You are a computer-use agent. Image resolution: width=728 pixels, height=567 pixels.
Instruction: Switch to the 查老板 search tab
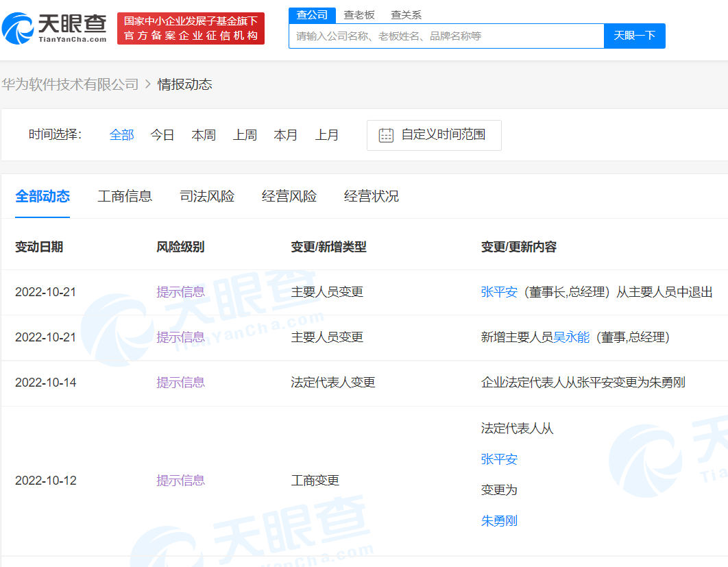(x=359, y=14)
